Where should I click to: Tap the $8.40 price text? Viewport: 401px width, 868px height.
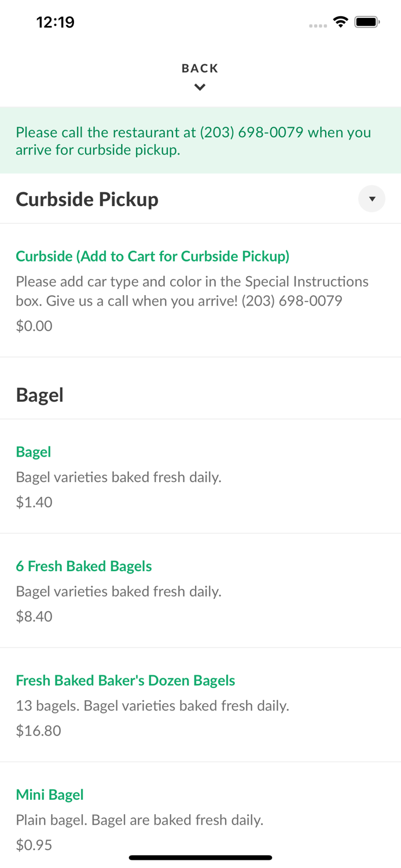[34, 616]
